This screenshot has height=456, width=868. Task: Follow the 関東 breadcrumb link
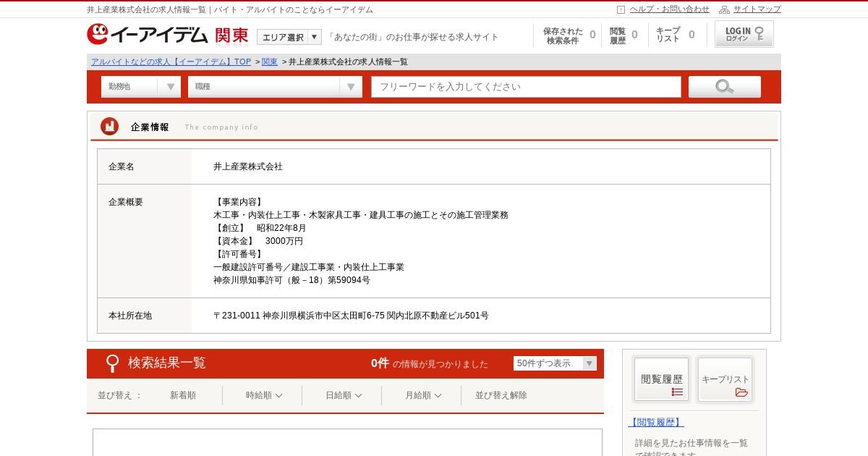tap(270, 62)
